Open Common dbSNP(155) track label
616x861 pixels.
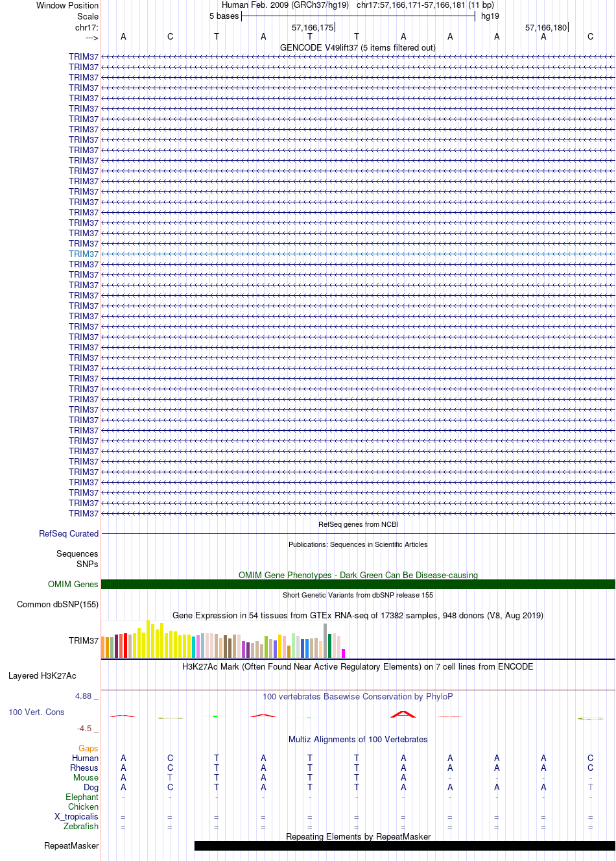[x=58, y=604]
